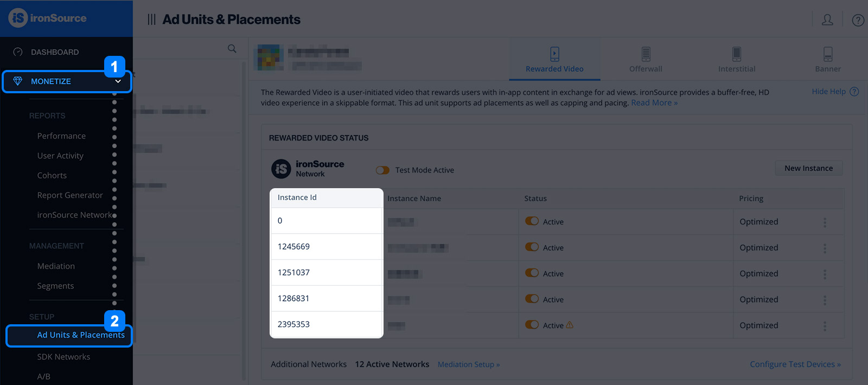
Task: Click the Hide Help link
Action: coord(828,92)
